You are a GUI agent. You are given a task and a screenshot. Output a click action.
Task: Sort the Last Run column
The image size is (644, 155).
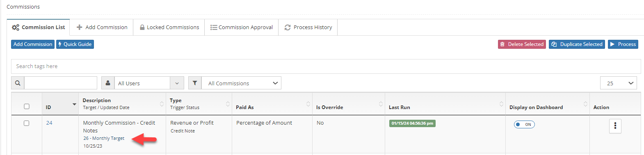(501, 104)
